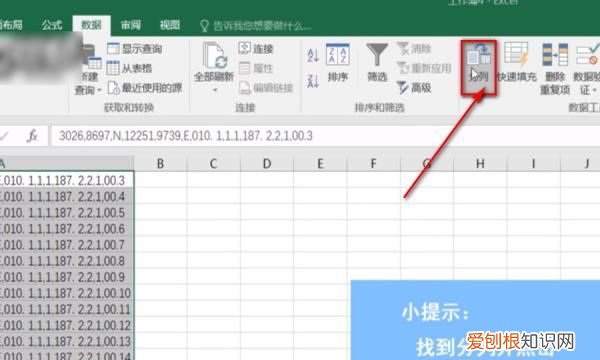Select the cell ending in 2.2.1.00.11
This screenshot has width=600, height=360.
67,309
